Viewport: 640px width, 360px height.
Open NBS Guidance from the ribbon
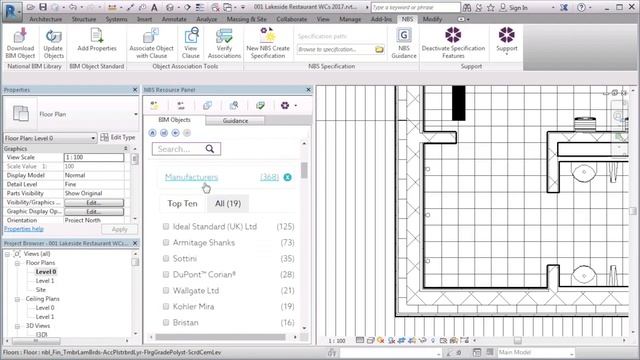(404, 43)
